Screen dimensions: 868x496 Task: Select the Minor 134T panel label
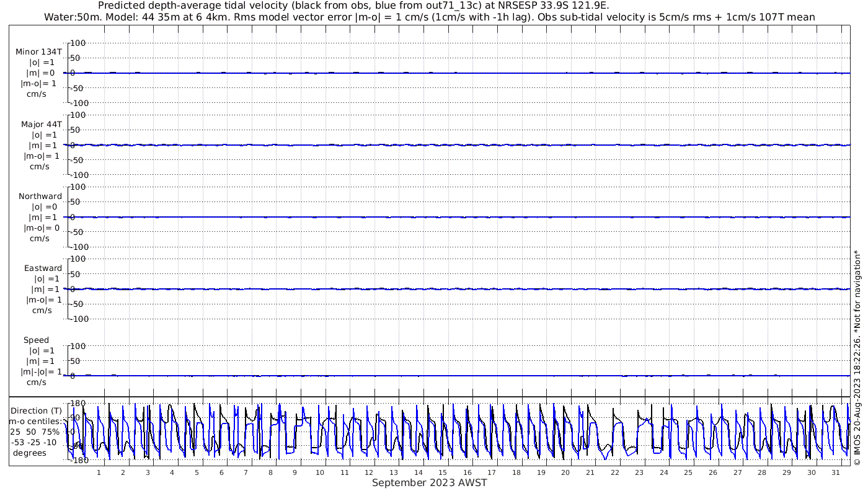(x=38, y=52)
